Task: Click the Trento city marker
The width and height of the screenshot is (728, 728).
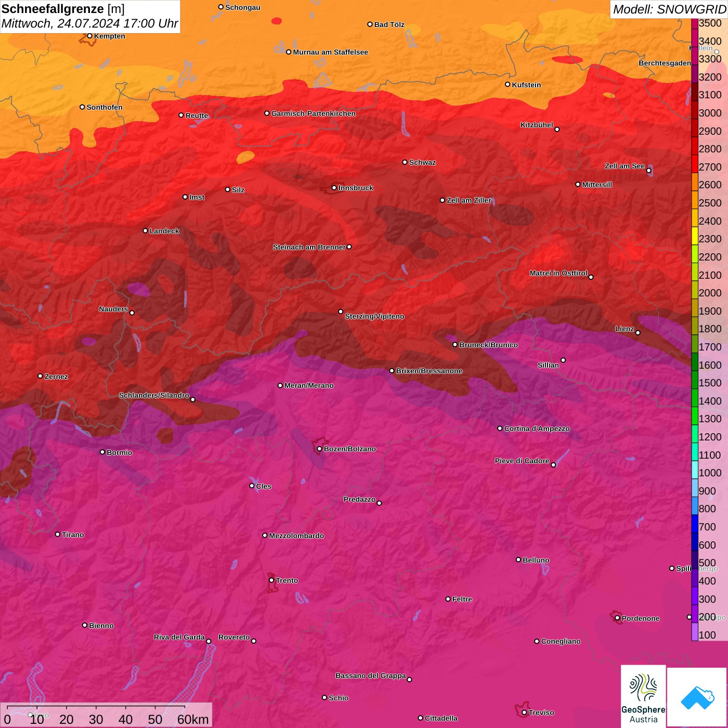Action: tap(271, 580)
